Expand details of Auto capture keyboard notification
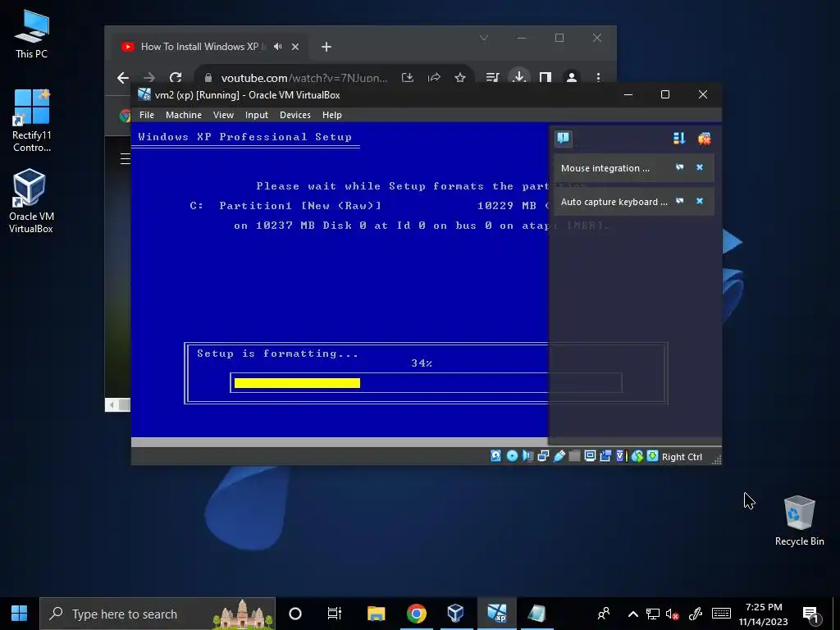The width and height of the screenshot is (840, 630). pyautogui.click(x=679, y=201)
